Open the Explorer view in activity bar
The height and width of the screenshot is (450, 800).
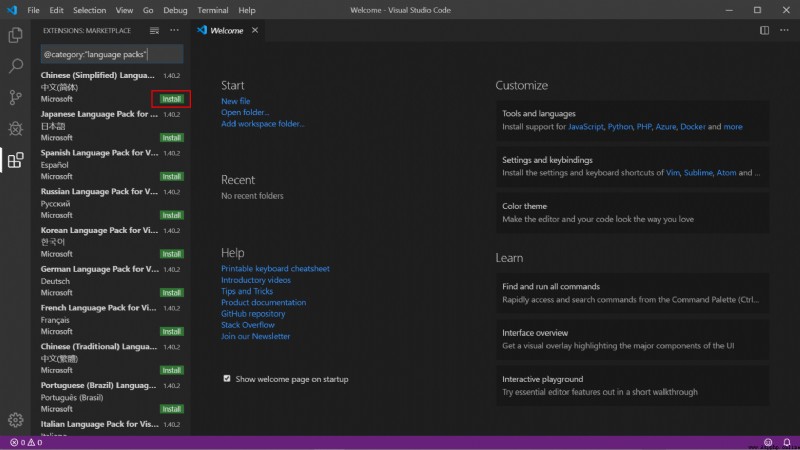(15, 35)
